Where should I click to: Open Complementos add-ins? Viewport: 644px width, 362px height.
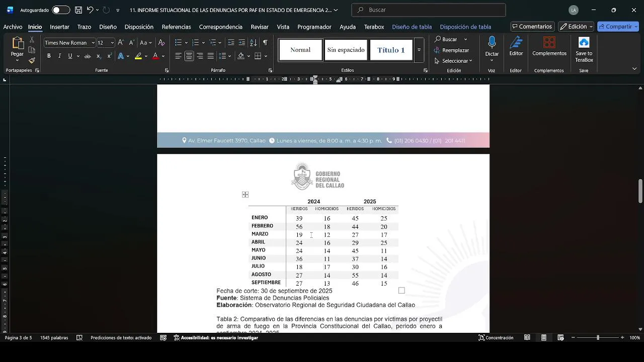point(549,47)
